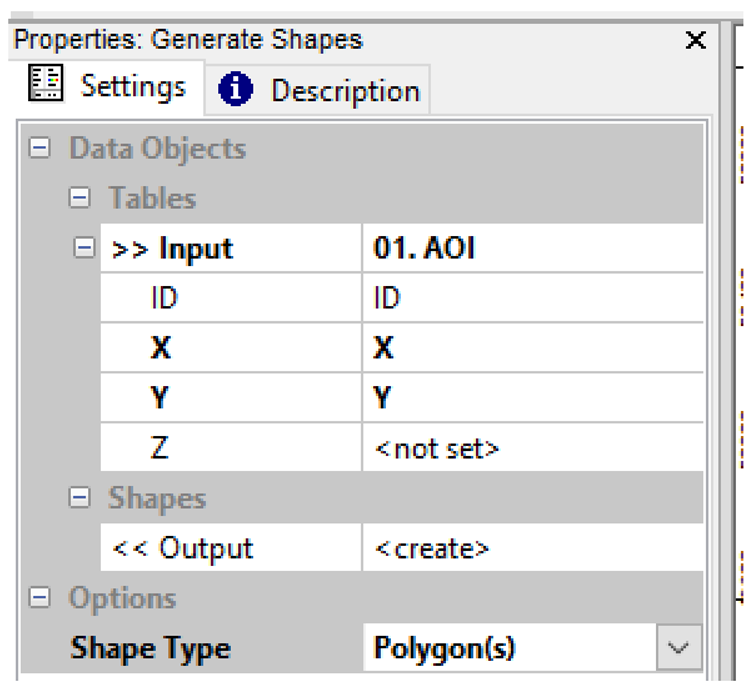Open the Shape Type dropdown arrow
The height and width of the screenshot is (690, 755).
[679, 648]
